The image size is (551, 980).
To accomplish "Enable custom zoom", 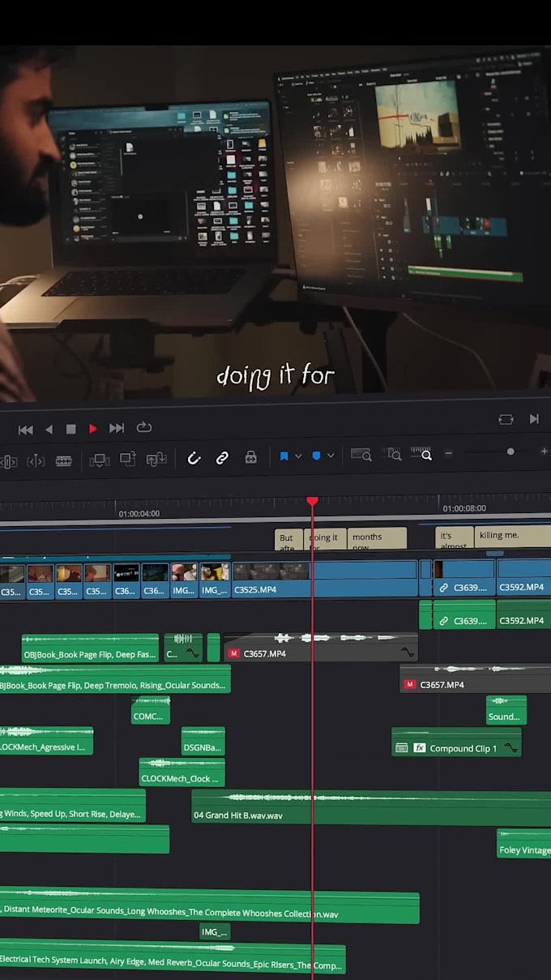I will coord(421,454).
